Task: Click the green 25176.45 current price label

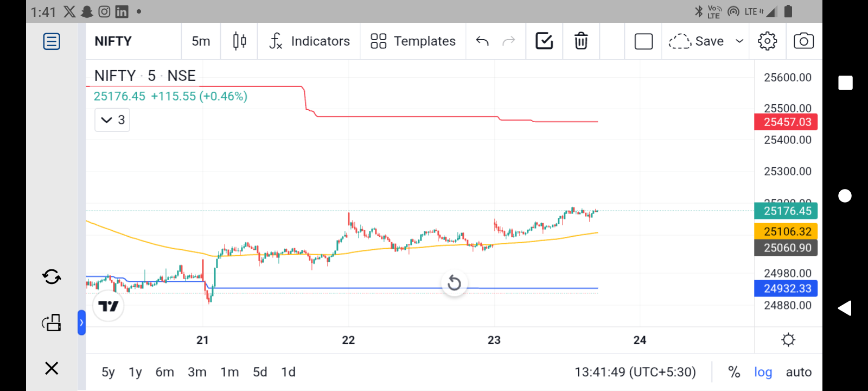Action: point(786,211)
